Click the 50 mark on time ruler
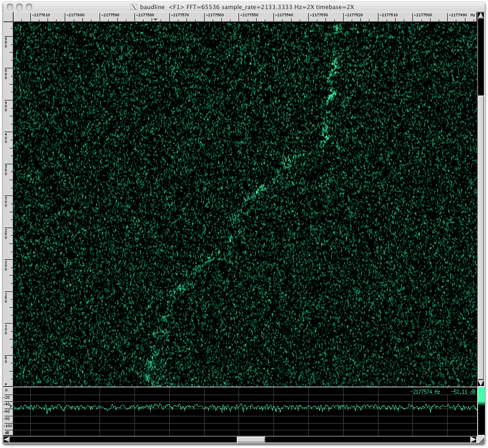This screenshot has width=488, height=448. click(x=6, y=359)
